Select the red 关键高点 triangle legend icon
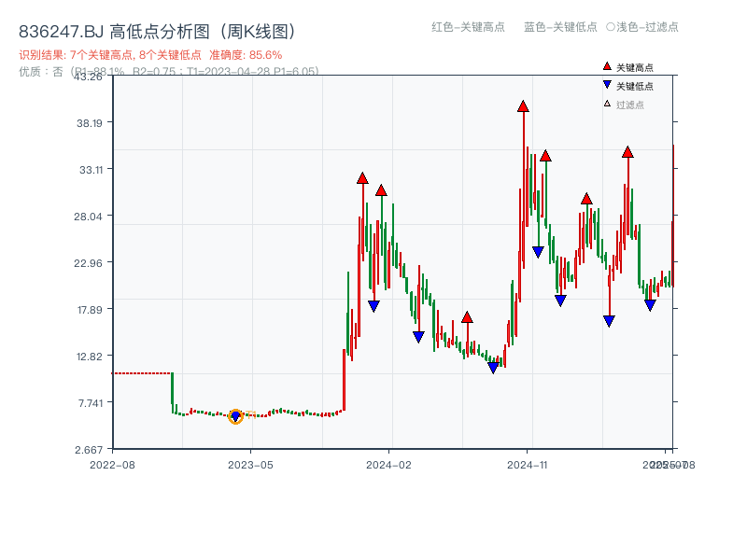This screenshot has height=560, width=747. click(x=607, y=65)
